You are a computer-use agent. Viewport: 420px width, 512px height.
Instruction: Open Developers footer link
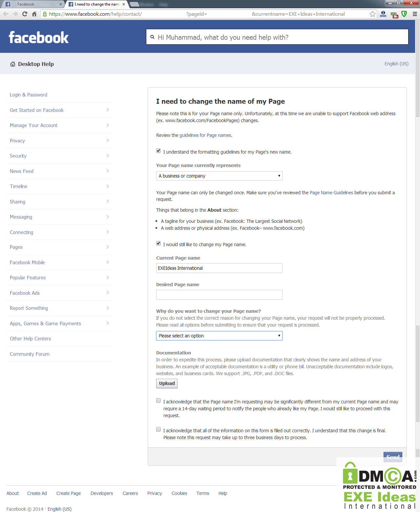(102, 493)
